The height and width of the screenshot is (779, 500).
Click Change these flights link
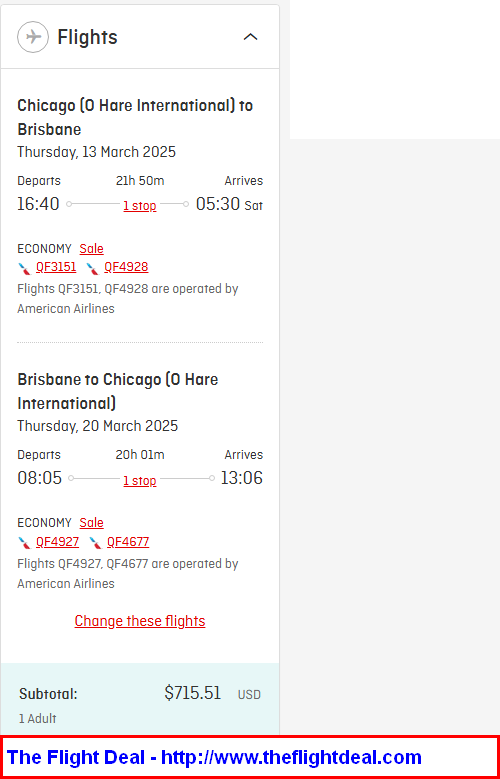[x=140, y=621]
